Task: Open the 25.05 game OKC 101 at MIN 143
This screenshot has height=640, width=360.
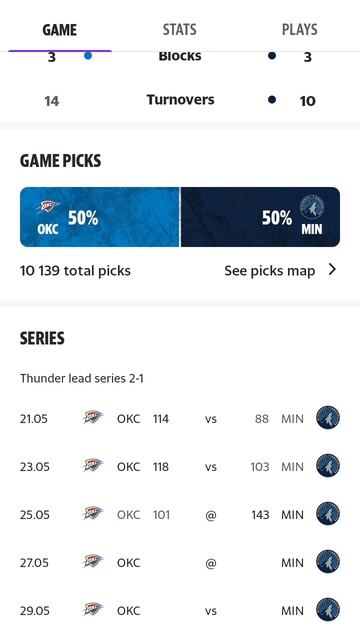Action: (180, 514)
